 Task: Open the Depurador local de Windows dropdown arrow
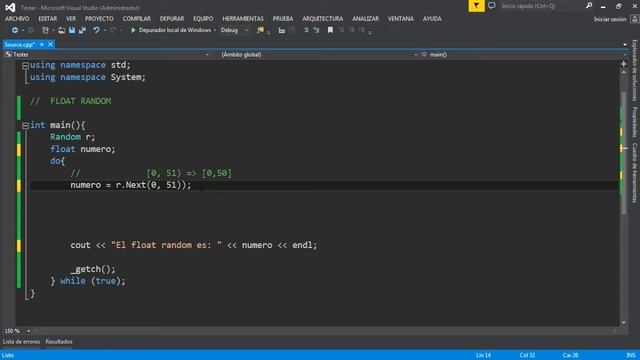215,31
